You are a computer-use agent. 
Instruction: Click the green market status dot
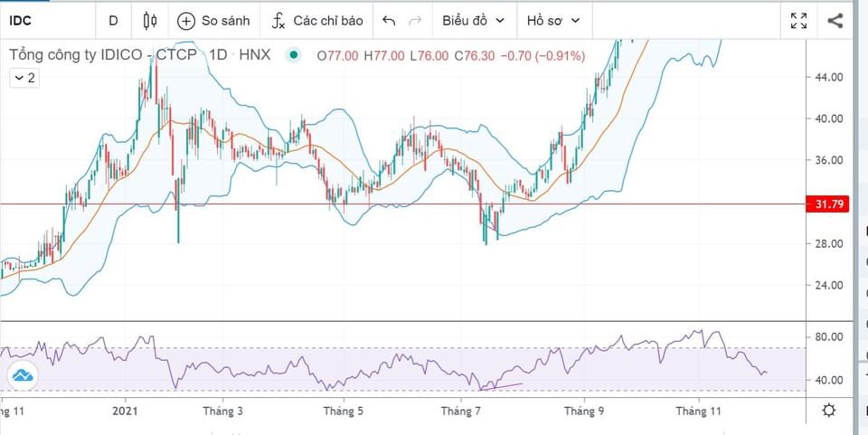click(293, 55)
